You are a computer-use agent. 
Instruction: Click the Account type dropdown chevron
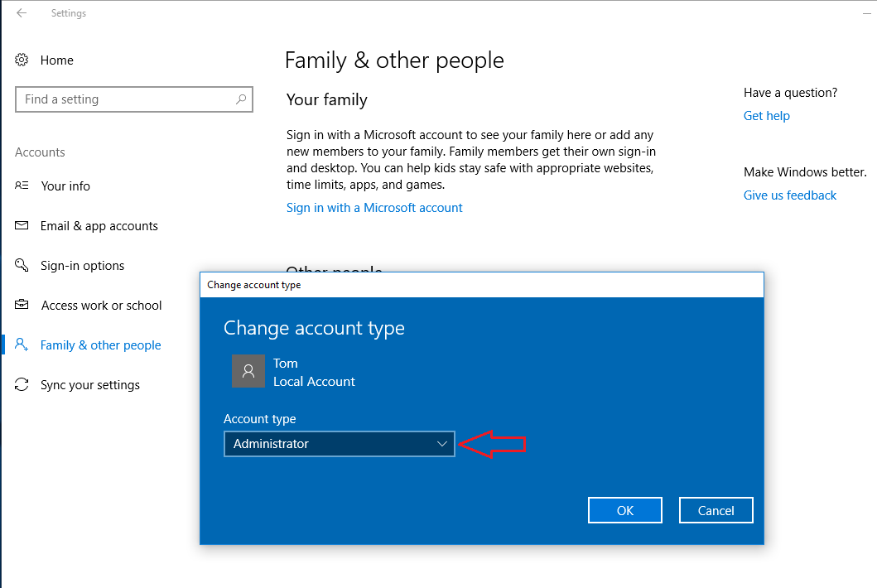coord(442,444)
